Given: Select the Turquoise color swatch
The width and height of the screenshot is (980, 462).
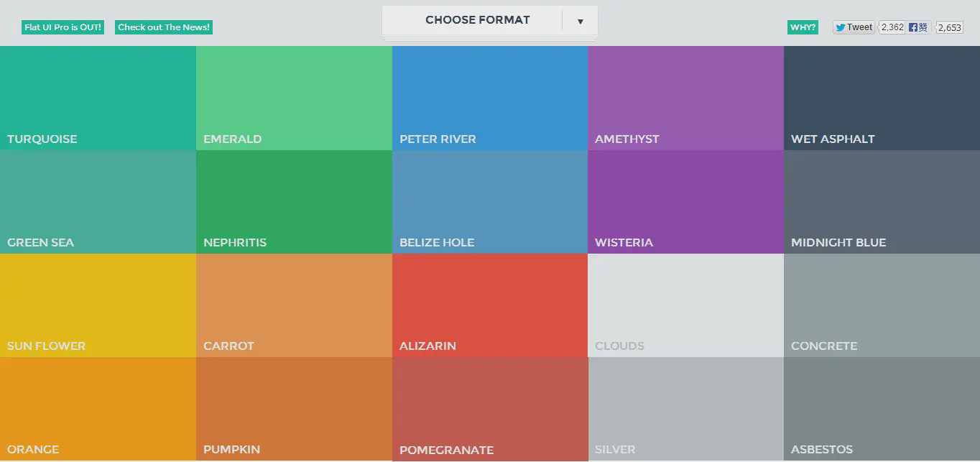Looking at the screenshot, I should pos(98,98).
